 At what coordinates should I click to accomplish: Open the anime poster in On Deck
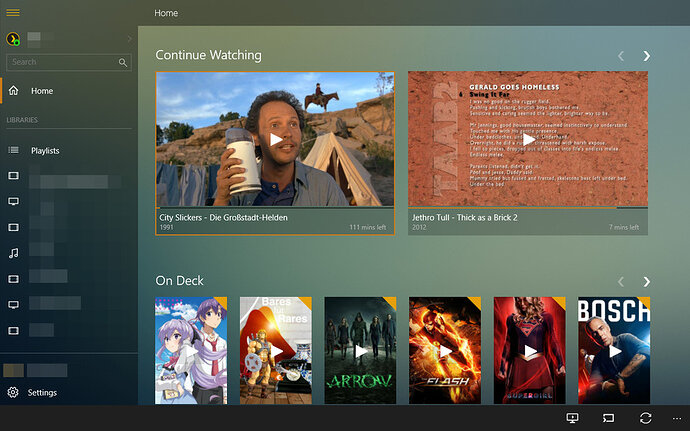tap(191, 350)
